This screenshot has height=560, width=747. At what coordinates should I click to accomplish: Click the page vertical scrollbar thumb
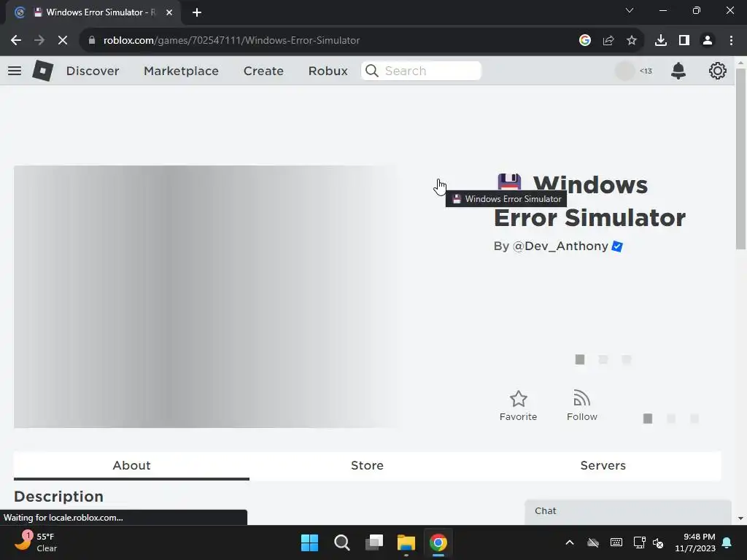[740, 159]
